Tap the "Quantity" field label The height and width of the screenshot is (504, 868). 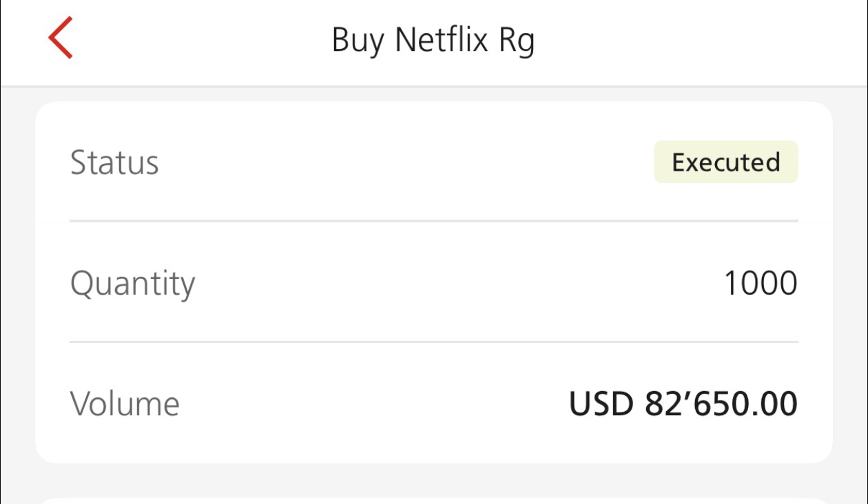(132, 283)
